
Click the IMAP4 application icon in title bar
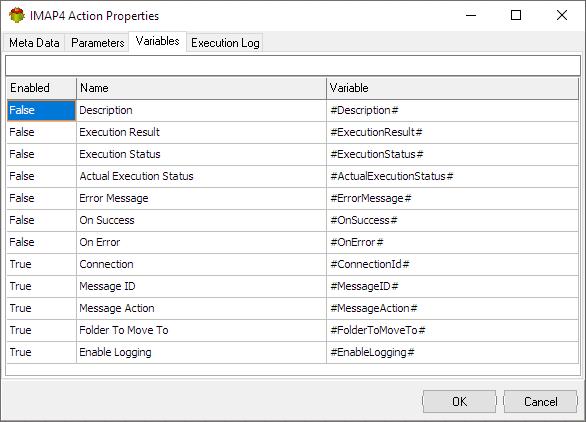pyautogui.click(x=17, y=15)
